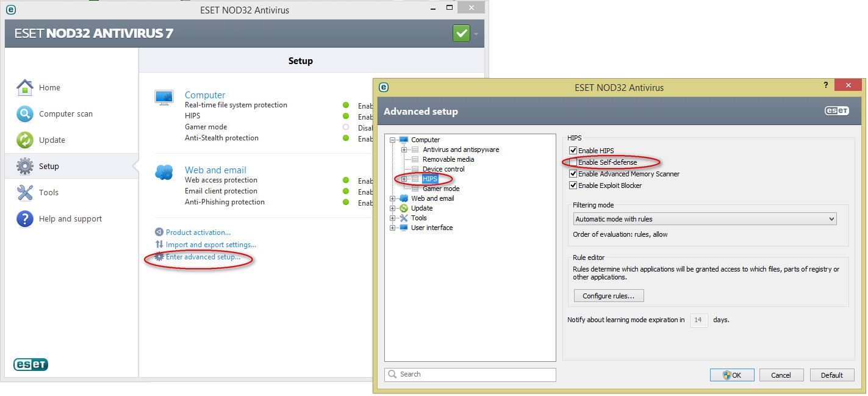Click the Import and export settings arrows icon
Viewport: 868px width, 396px height.
[159, 245]
